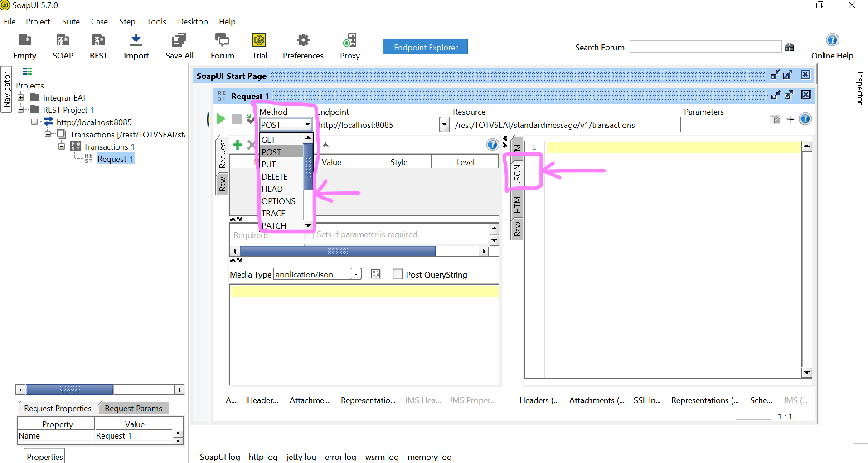Open the http log tab
Screen dimensions: 868x463
(x=263, y=457)
